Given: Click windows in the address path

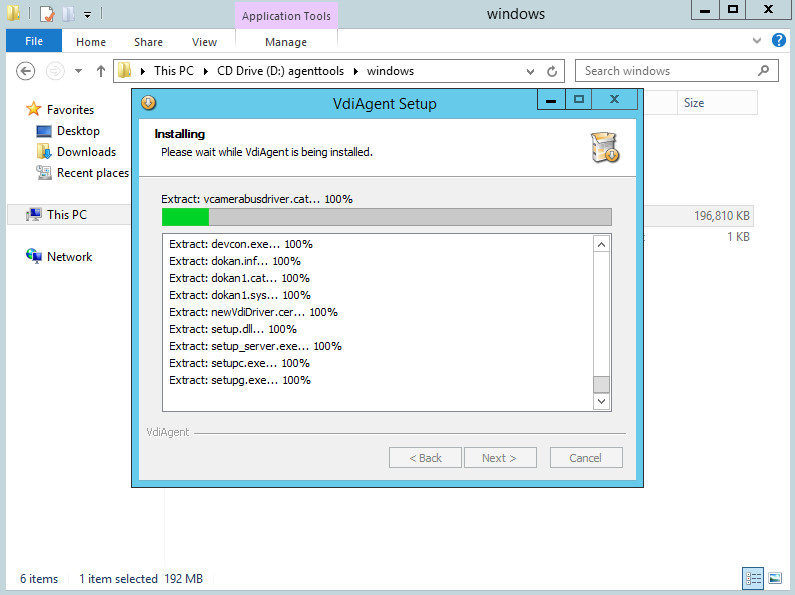Looking at the screenshot, I should coord(390,71).
